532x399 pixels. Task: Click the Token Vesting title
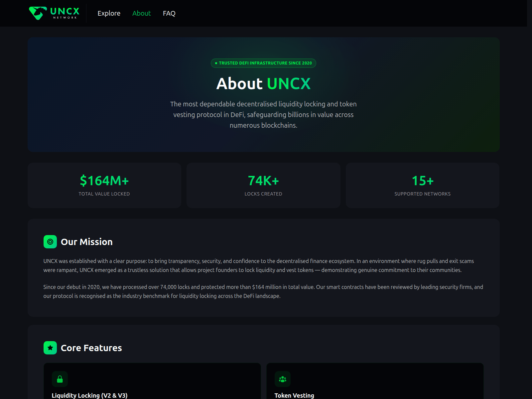pos(294,395)
